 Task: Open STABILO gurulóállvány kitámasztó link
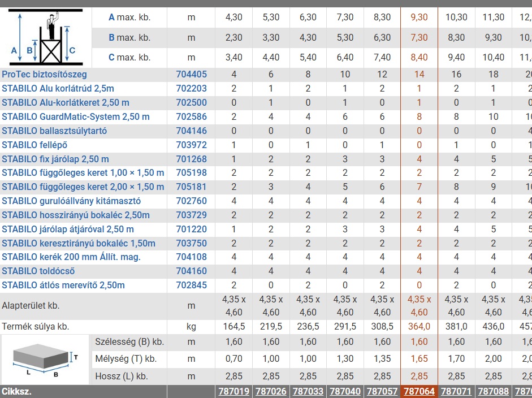coord(71,201)
